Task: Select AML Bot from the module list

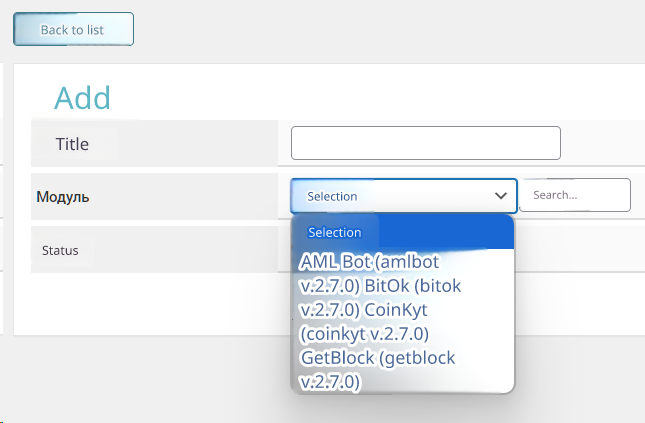Action: click(x=336, y=261)
